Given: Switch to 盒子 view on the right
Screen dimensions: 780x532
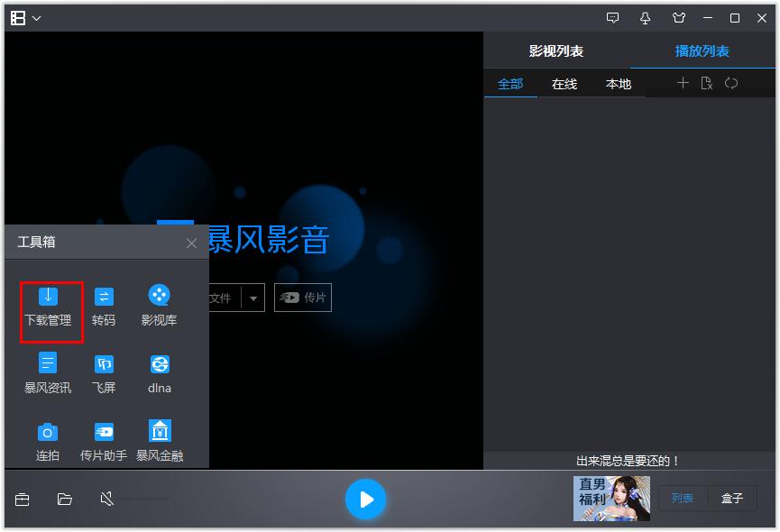Looking at the screenshot, I should click(x=732, y=498).
